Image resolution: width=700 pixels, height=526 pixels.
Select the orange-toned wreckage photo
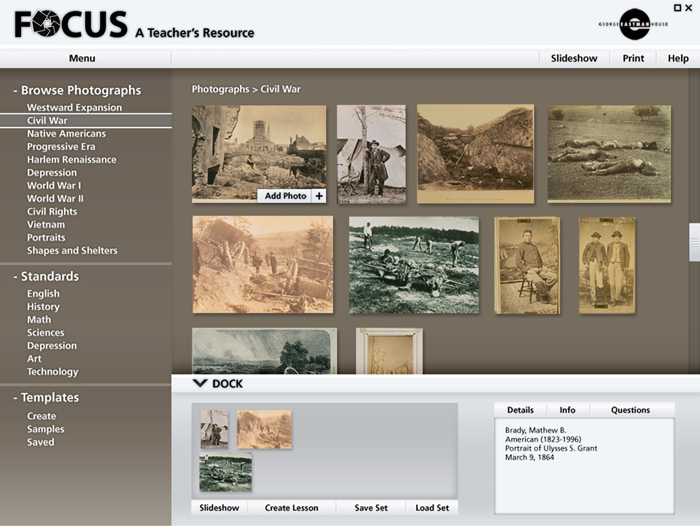coord(263,265)
